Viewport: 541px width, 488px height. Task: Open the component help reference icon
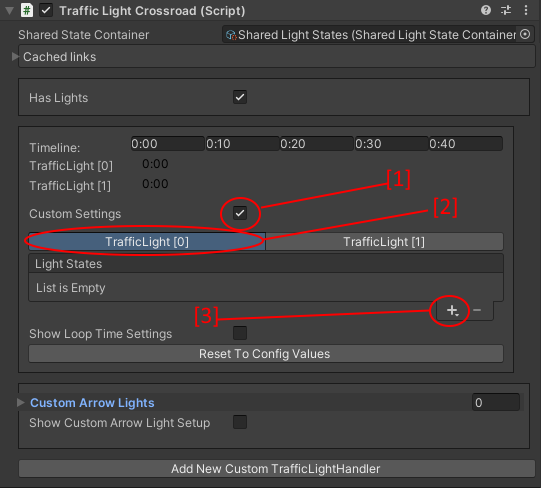pyautogui.click(x=486, y=10)
